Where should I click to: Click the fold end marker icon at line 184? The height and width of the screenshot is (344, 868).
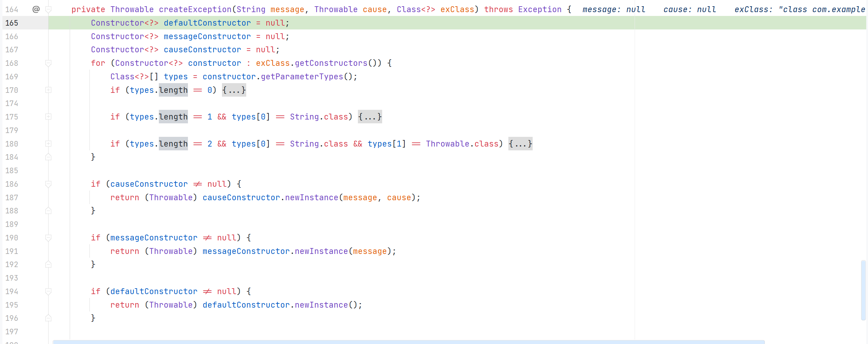pos(48,157)
